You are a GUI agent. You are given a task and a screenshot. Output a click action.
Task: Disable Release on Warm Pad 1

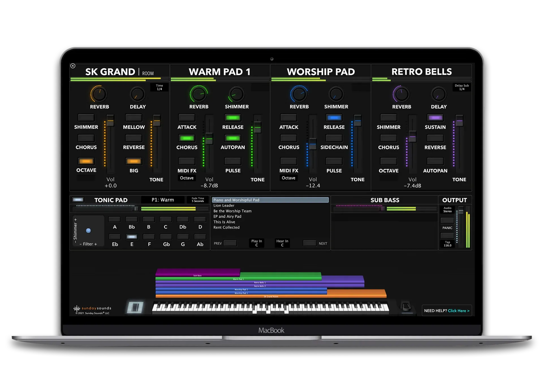tap(232, 118)
